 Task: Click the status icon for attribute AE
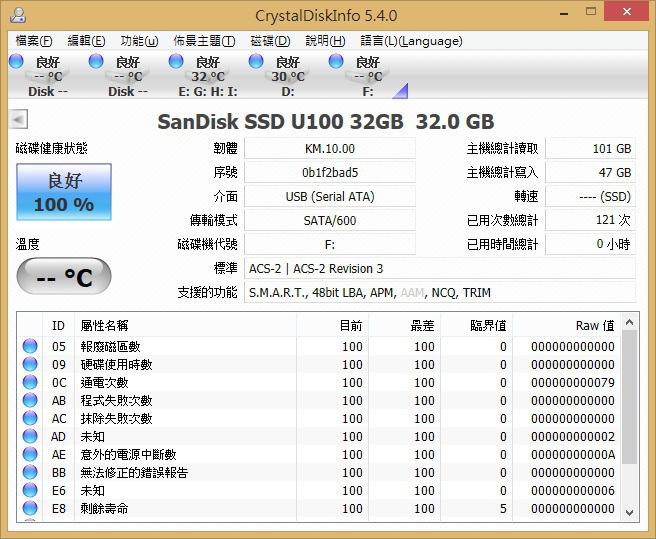click(x=30, y=455)
